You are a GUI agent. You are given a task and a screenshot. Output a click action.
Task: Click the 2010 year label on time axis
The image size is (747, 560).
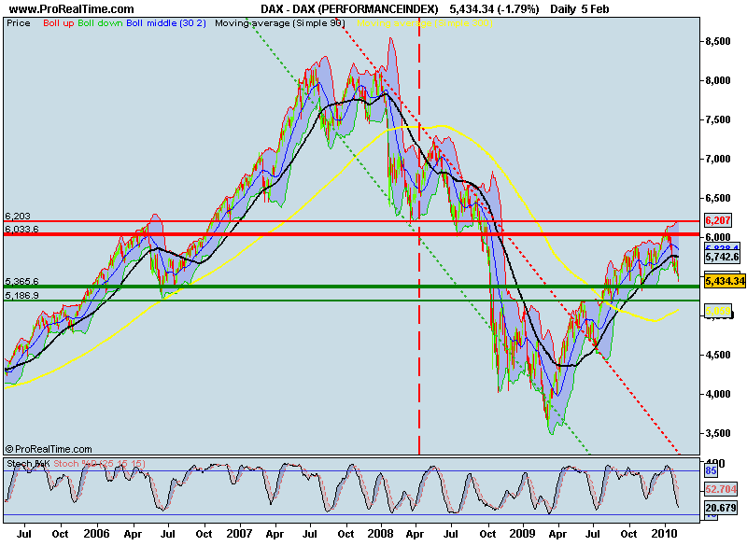[x=664, y=533]
